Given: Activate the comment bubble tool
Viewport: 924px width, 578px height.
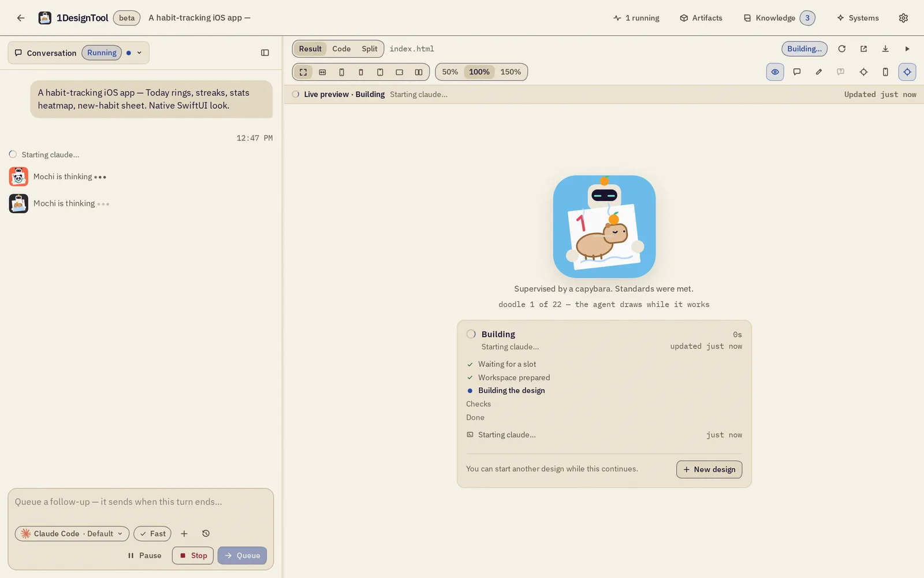Looking at the screenshot, I should pyautogui.click(x=797, y=72).
